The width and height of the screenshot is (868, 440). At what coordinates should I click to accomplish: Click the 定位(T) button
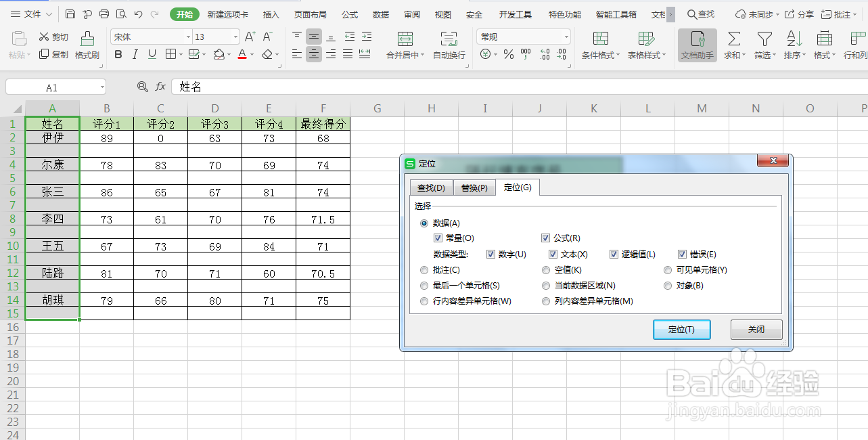[682, 330]
